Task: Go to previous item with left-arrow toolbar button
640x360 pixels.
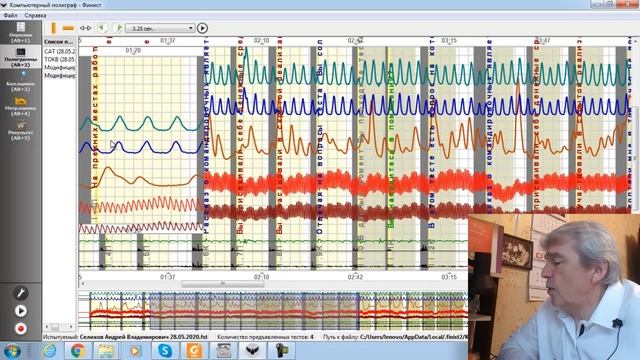Action: pyautogui.click(x=102, y=28)
